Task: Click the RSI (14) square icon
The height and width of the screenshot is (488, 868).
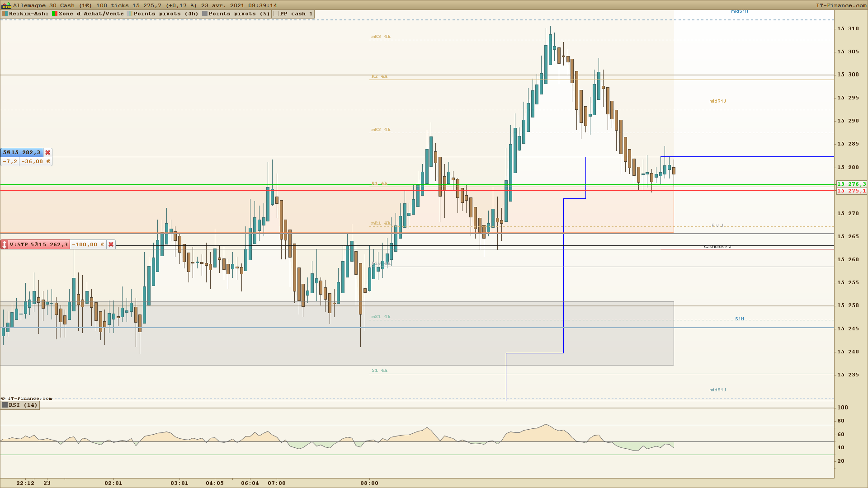Action: pyautogui.click(x=5, y=405)
